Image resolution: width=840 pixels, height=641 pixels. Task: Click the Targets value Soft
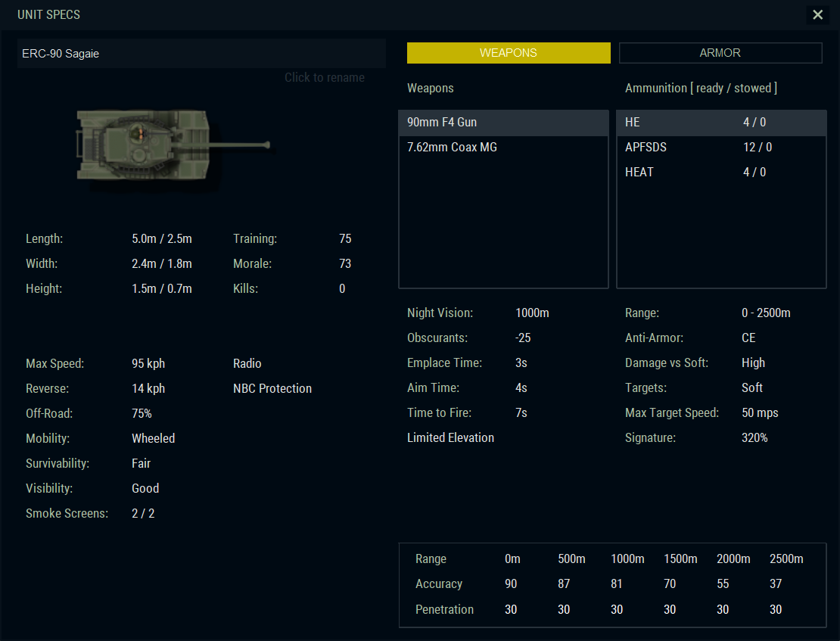(752, 388)
